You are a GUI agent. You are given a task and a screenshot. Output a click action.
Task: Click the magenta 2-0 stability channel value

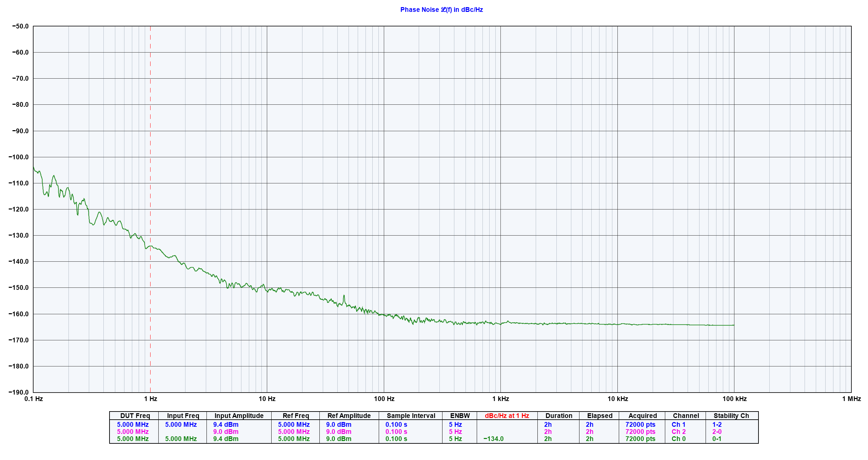click(717, 432)
